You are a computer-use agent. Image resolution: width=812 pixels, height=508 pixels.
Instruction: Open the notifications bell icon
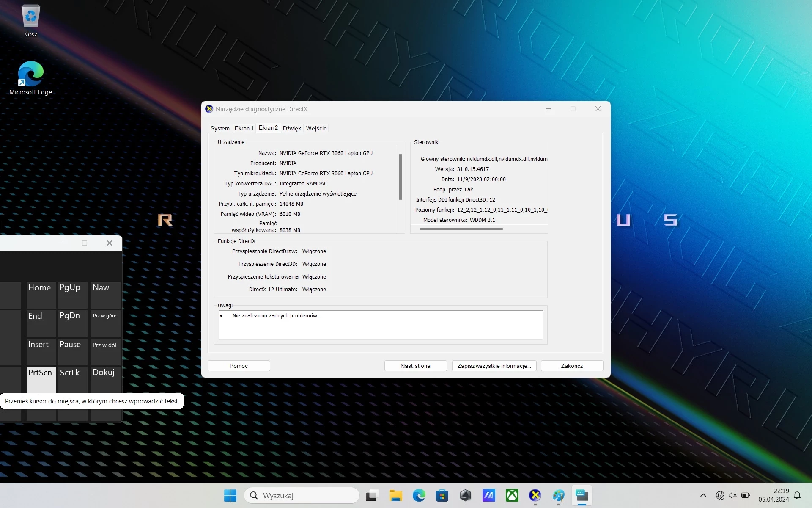point(797,495)
